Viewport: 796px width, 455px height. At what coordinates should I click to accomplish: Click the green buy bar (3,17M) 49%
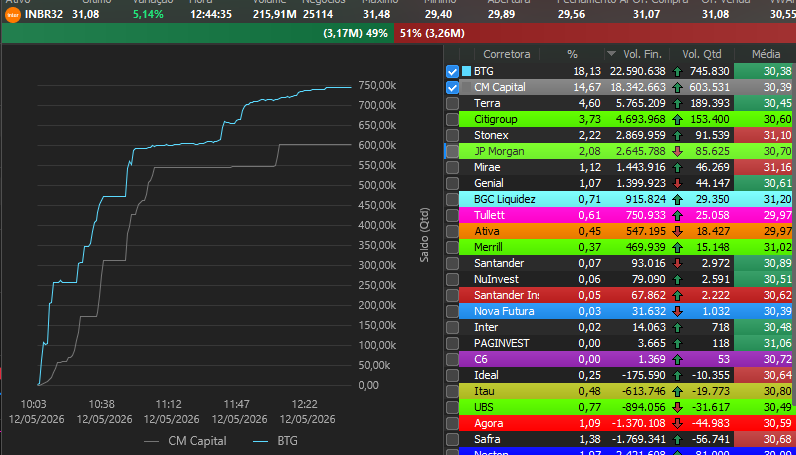pyautogui.click(x=197, y=34)
